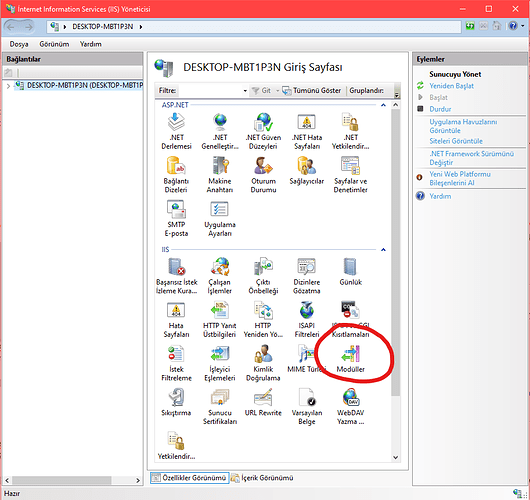530x500 pixels.
Task: Click the Filtre input field
Action: coord(210,91)
